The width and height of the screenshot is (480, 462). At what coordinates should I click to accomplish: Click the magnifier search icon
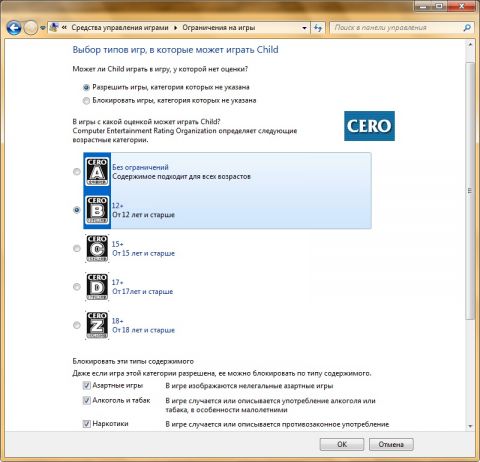tap(467, 28)
